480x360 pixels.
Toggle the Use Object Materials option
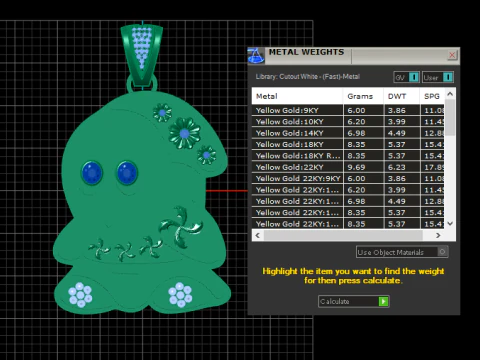(402, 252)
